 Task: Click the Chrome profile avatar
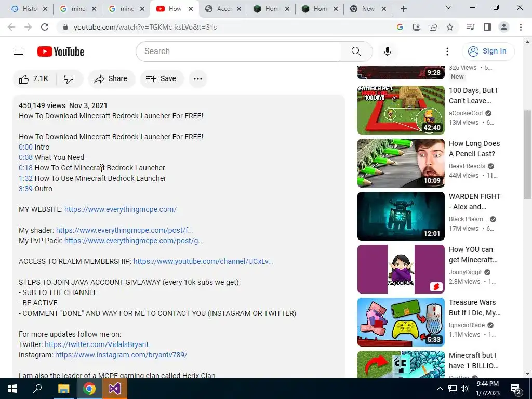(504, 27)
